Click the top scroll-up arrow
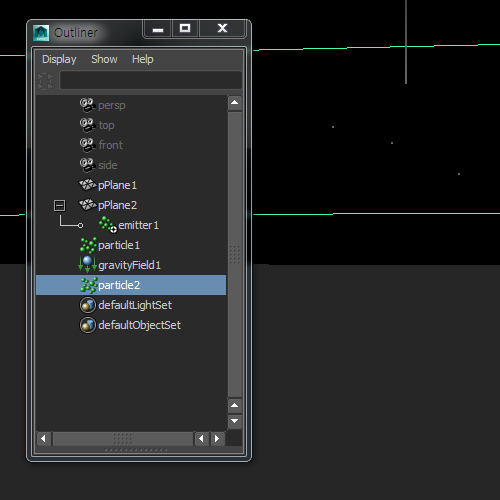 point(235,103)
